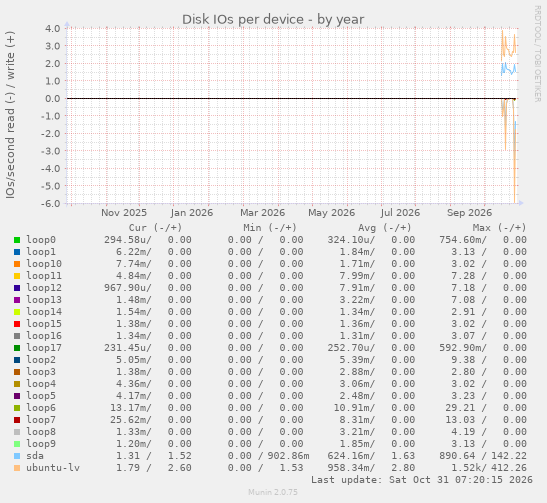This screenshot has height=503, width=547.
Task: Click the ubuntu-lv max value '1.52k/ 412.26'
Action: pos(489,468)
